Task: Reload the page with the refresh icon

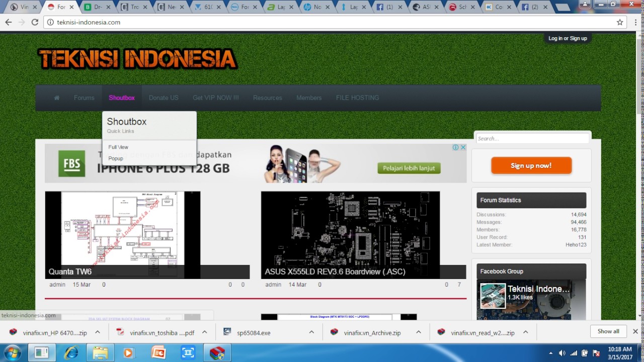Action: [35, 22]
